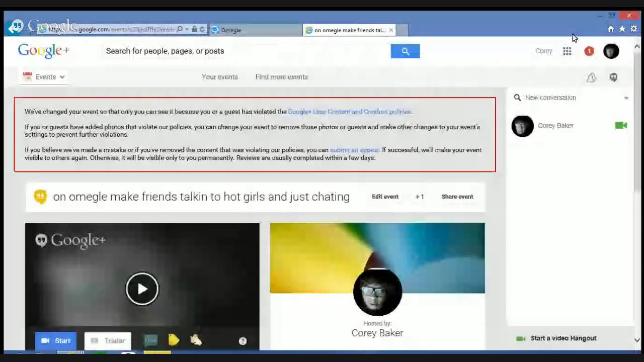Open the host's circular profile photo

377,292
